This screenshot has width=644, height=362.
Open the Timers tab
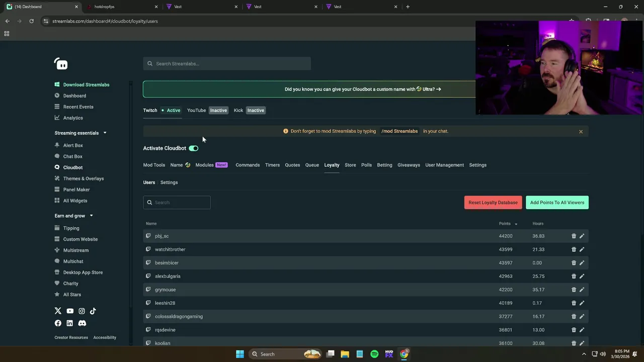[x=272, y=165]
